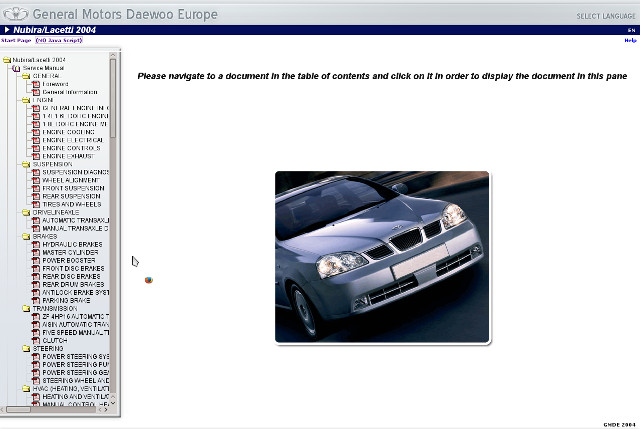Viewport: 640px width, 429px height.
Task: Click the CLUTCH document icon
Action: click(36, 340)
